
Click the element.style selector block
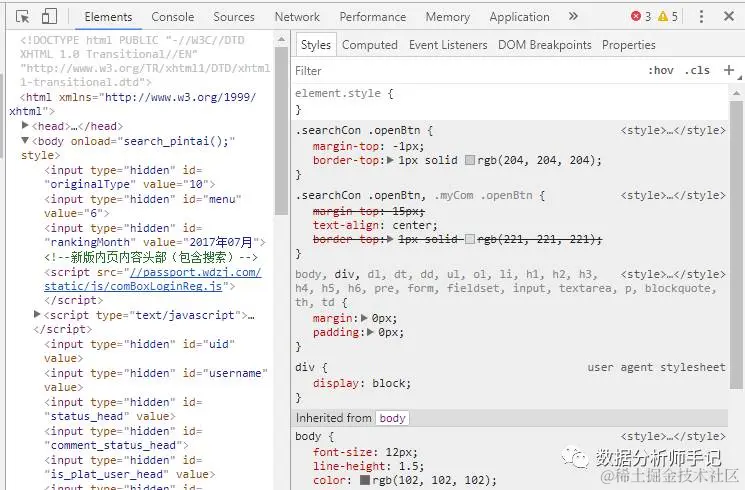(x=344, y=94)
